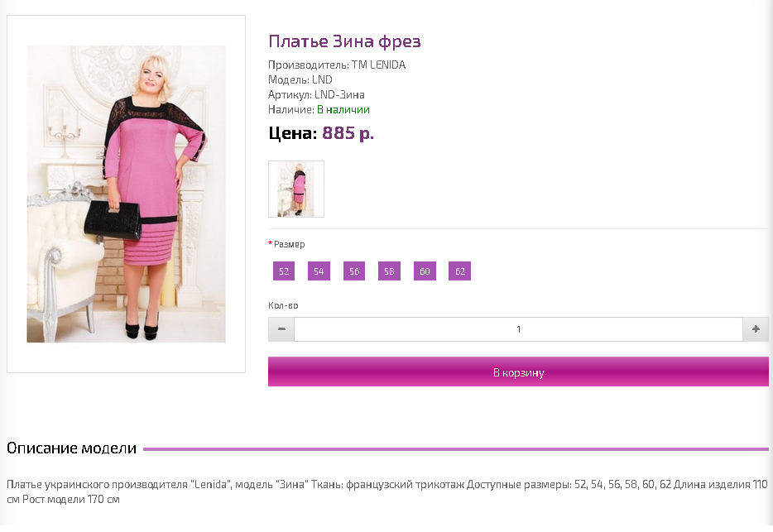This screenshot has height=532, width=773.
Task: Click the Кол-во label
Action: [x=283, y=305]
